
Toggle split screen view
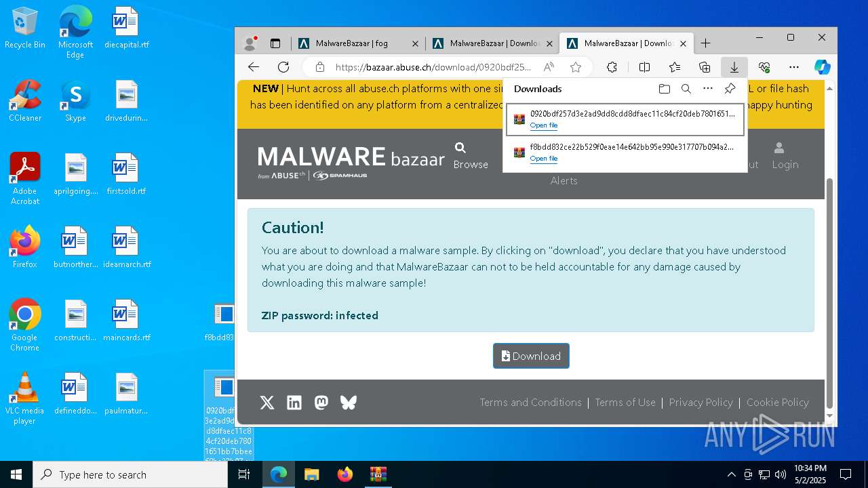click(x=644, y=67)
